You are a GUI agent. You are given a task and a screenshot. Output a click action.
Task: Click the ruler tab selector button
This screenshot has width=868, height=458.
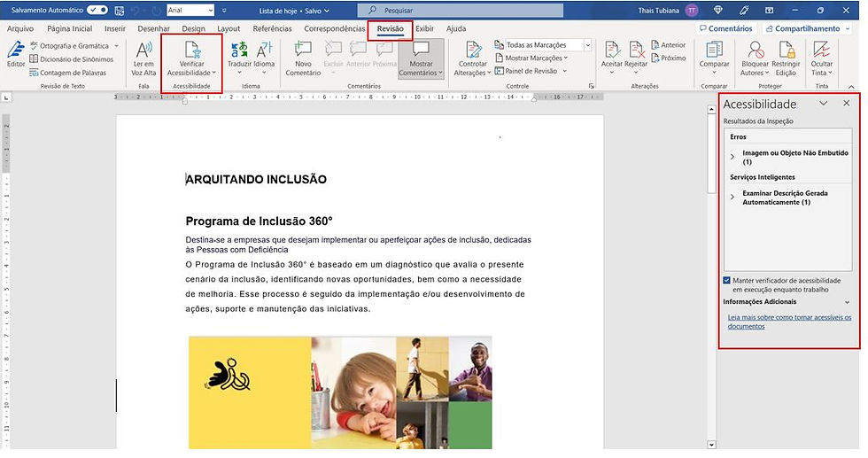5,97
